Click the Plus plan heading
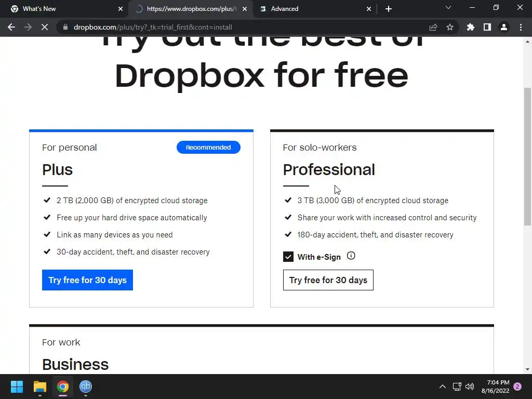Viewport: 532px width, 399px height. [x=57, y=170]
